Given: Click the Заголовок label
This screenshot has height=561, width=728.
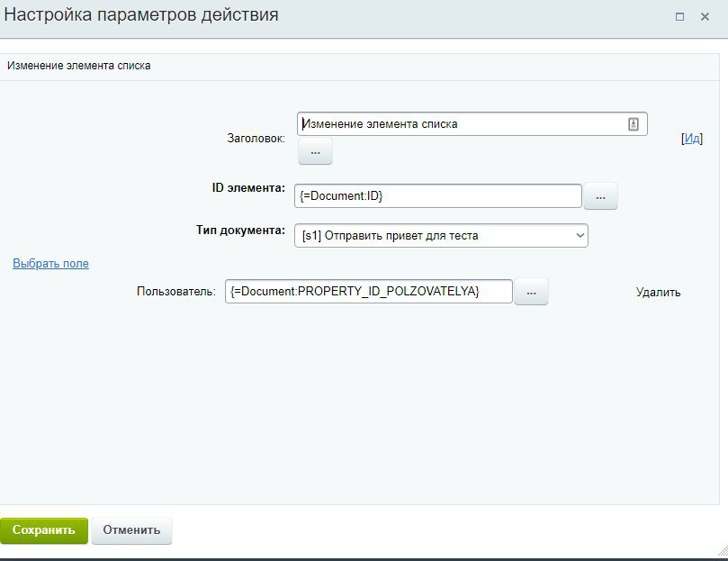Looking at the screenshot, I should (256, 139).
